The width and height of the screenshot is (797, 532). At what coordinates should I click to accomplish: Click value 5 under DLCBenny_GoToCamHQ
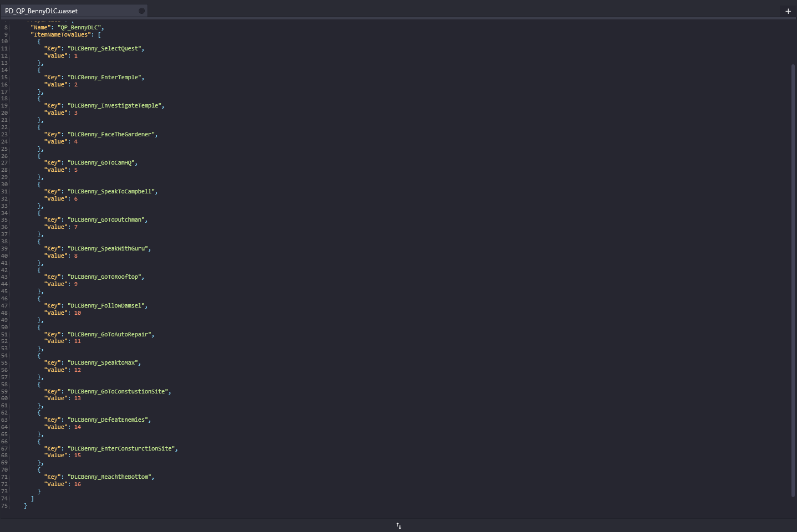76,170
